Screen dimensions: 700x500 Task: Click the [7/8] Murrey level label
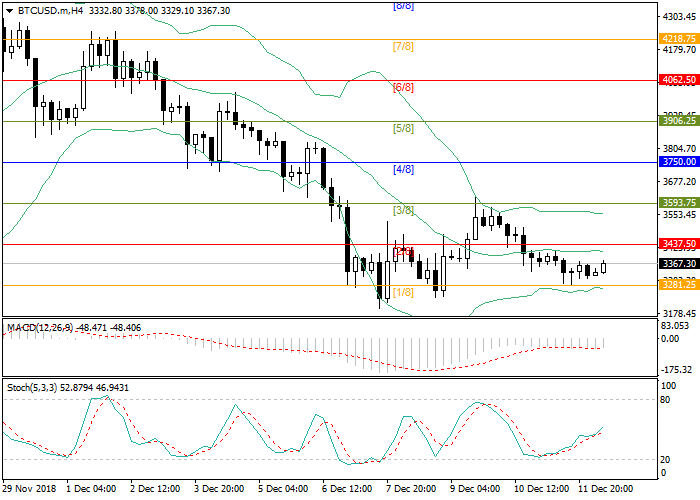[x=403, y=46]
